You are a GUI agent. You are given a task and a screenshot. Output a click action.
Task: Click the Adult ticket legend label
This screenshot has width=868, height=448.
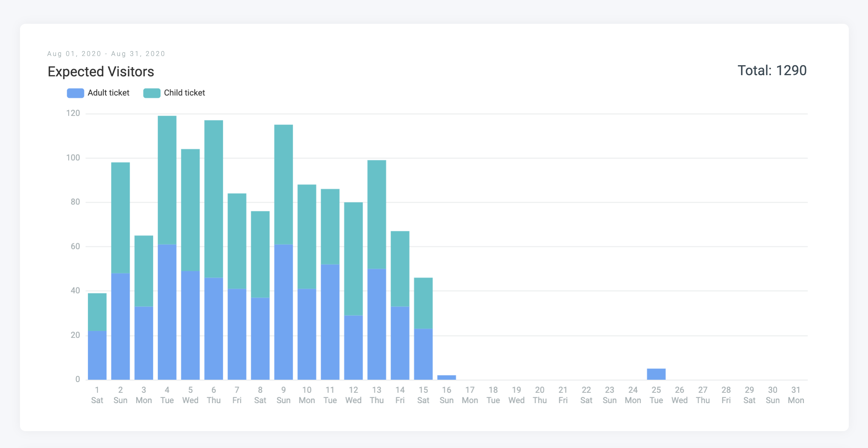coord(108,93)
